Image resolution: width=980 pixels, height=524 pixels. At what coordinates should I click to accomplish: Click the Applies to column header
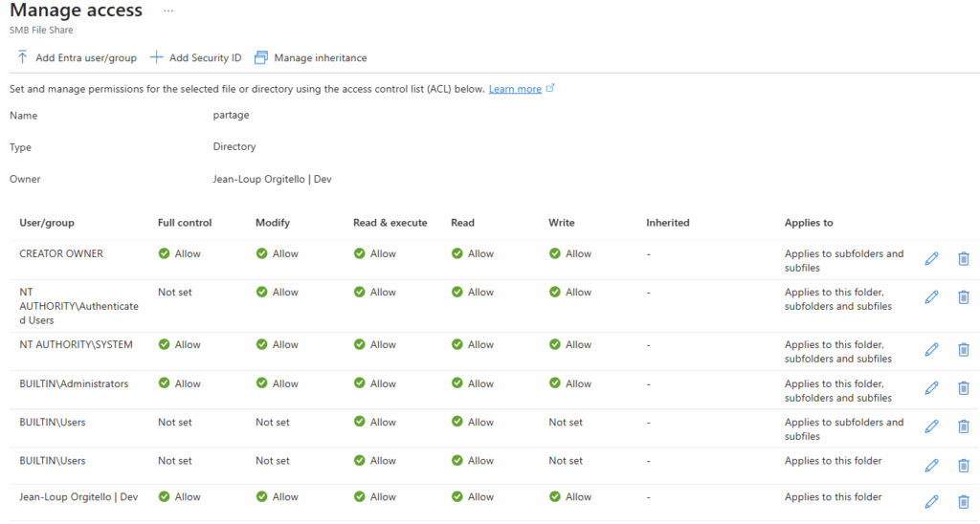point(809,223)
